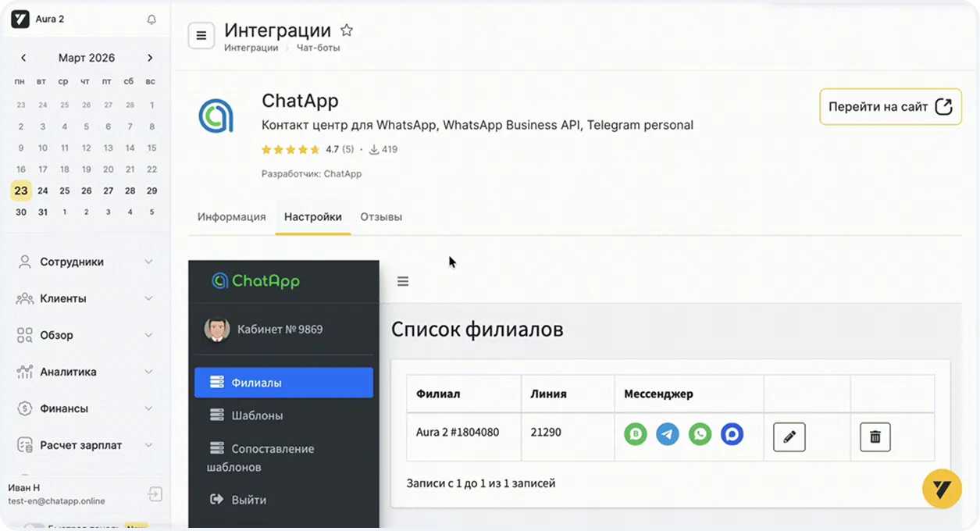Click the logout icon near Иван Н
This screenshot has width=980, height=531.
[x=155, y=494]
